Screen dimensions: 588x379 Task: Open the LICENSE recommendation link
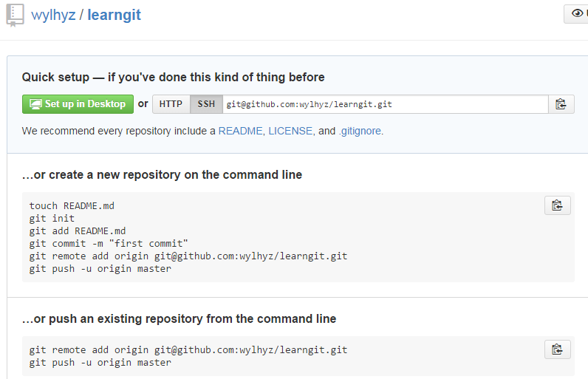[290, 131]
